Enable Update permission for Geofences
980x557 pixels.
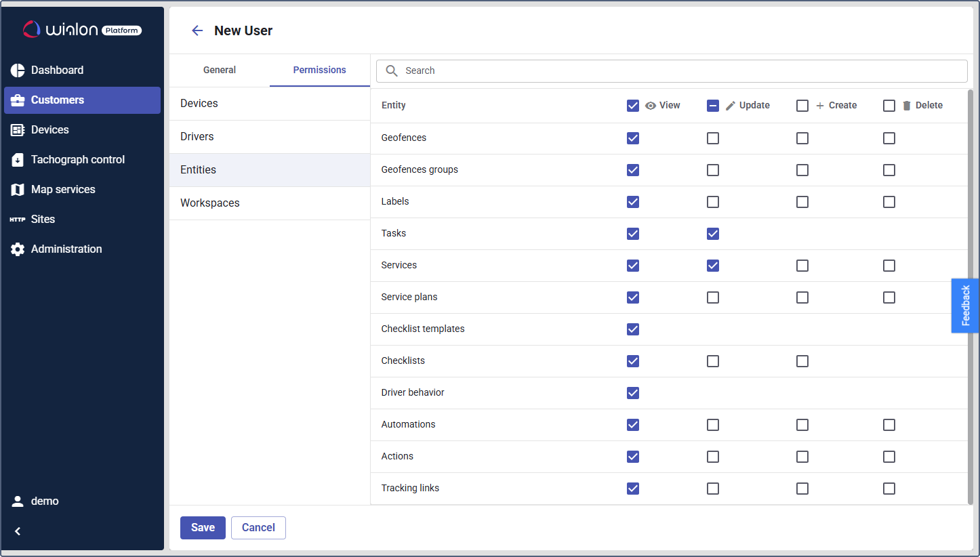pos(713,138)
